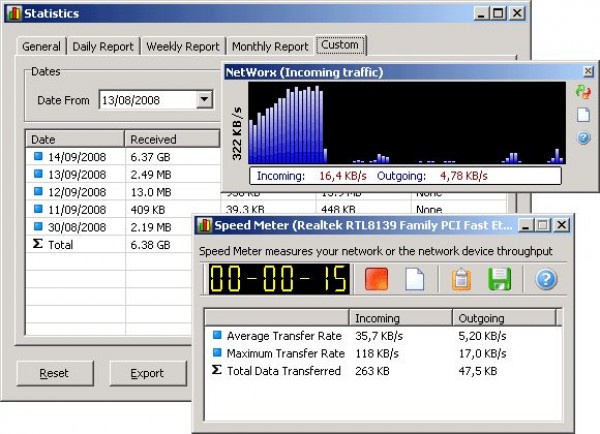Open help via Speed Meter's blue question mark
Image resolution: width=600 pixels, height=434 pixels.
pyautogui.click(x=546, y=279)
